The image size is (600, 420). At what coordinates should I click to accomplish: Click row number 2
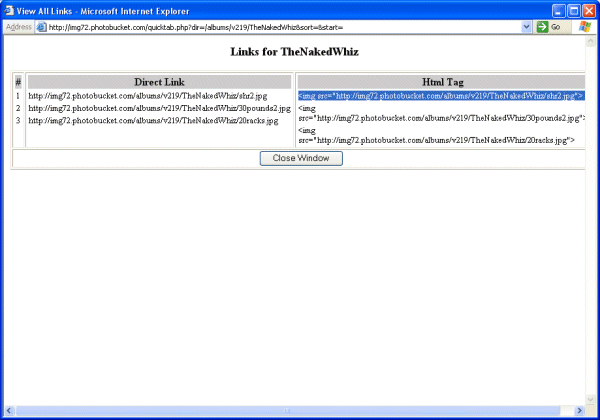[18, 108]
